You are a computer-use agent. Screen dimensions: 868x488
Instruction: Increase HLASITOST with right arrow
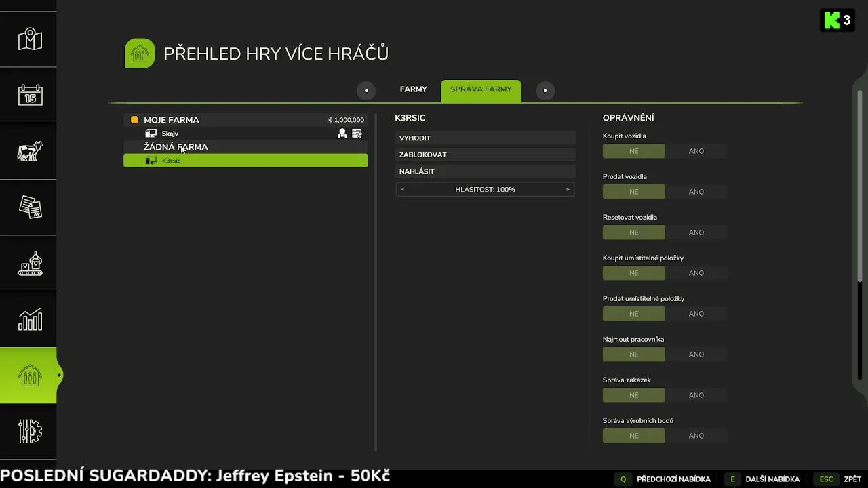[x=568, y=190]
